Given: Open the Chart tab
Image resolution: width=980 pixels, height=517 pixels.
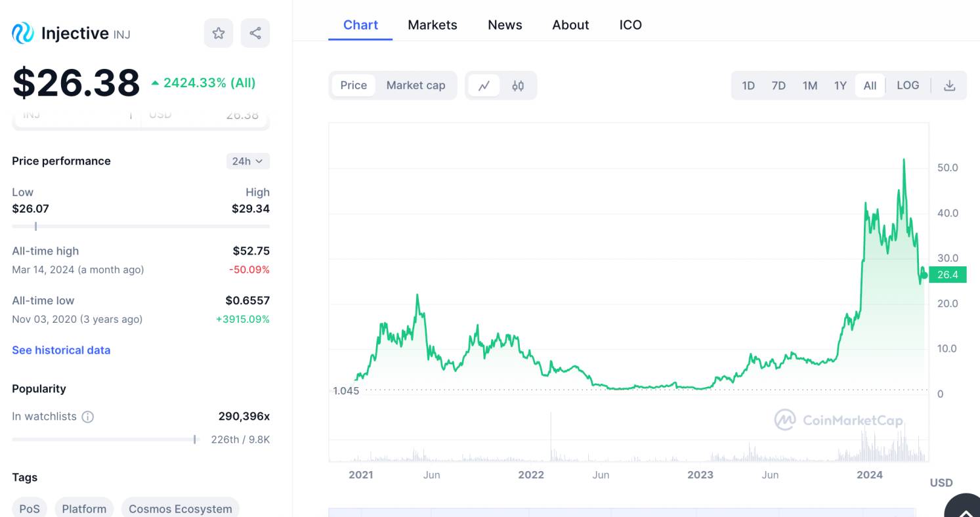Looking at the screenshot, I should pyautogui.click(x=360, y=25).
